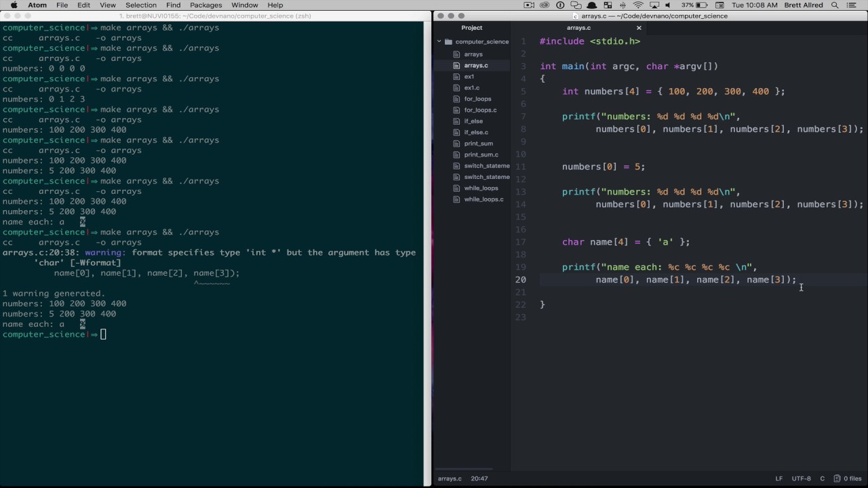Image resolution: width=868 pixels, height=488 pixels.
Task: Open the Help menu
Action: (275, 5)
